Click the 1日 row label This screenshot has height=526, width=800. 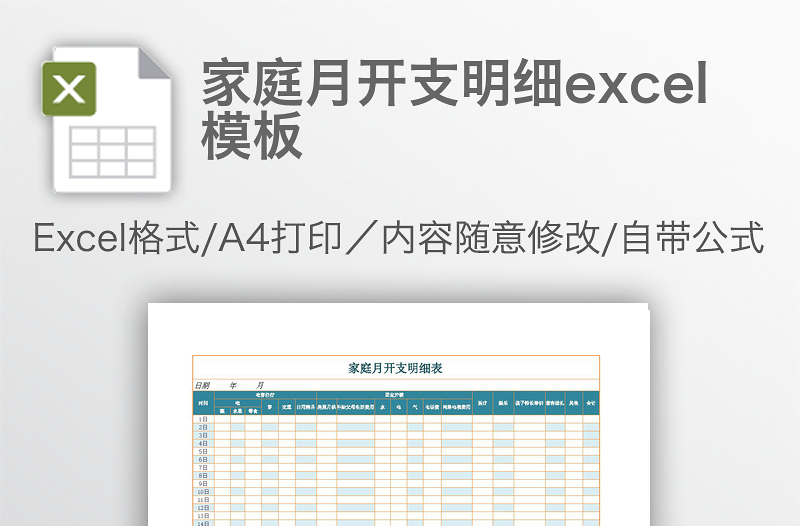coord(203,419)
